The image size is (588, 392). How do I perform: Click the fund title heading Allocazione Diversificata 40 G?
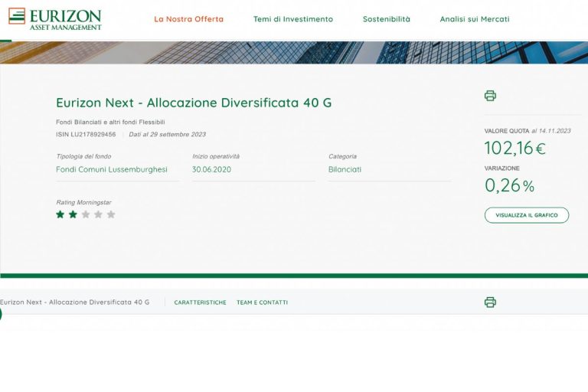[x=194, y=103]
